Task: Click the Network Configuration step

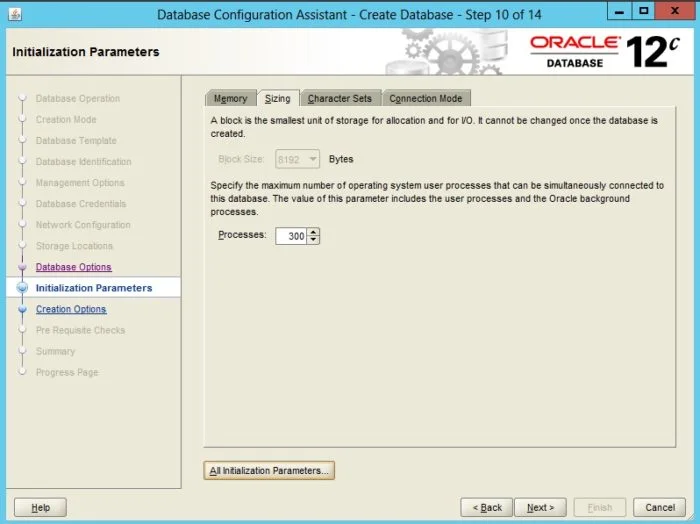Action: (x=83, y=225)
